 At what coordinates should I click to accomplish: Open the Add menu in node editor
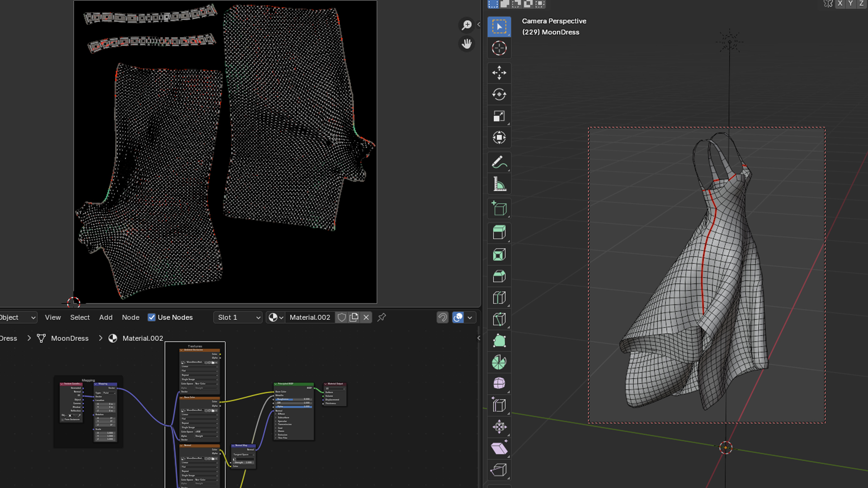coord(106,318)
